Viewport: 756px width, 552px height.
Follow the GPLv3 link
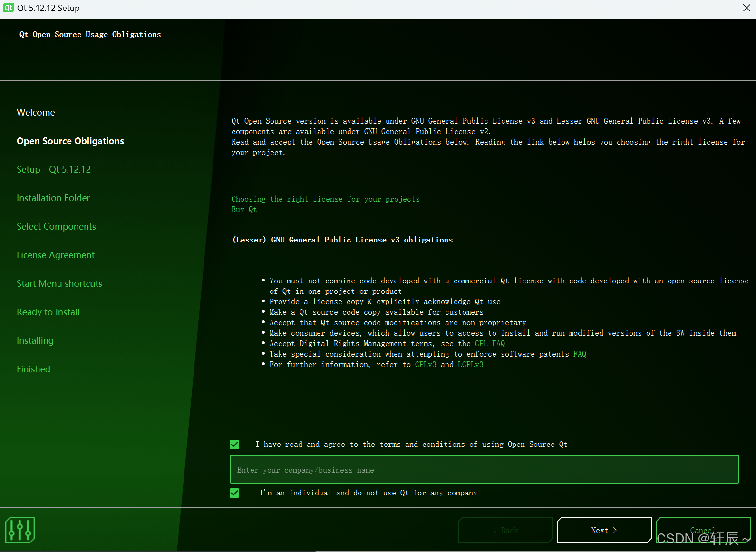(426, 365)
